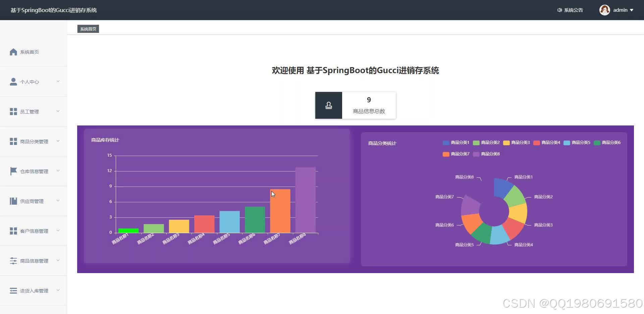Toggle 商品分类4 legend entry
The height and width of the screenshot is (314, 644).
pos(547,143)
